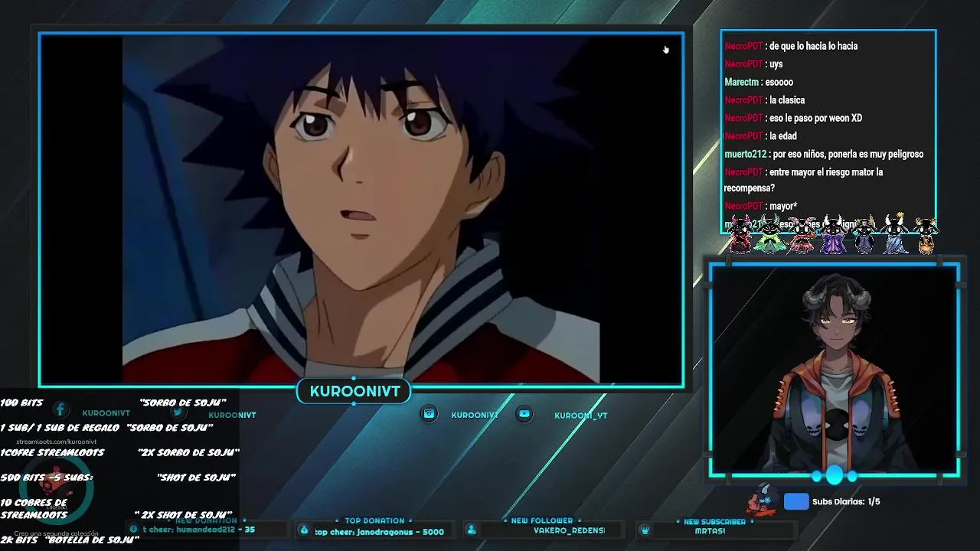Image resolution: width=980 pixels, height=551 pixels.
Task: Click top cheer Janodragonus - 5000 entry
Action: (x=379, y=531)
